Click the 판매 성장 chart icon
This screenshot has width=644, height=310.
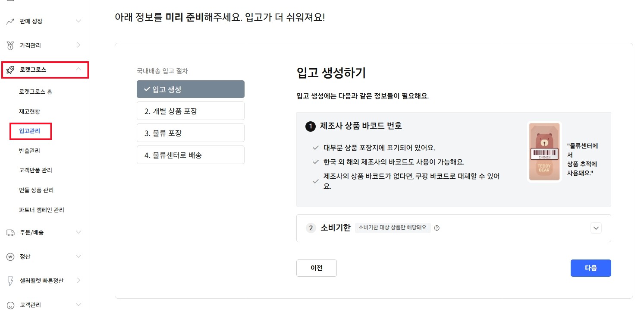pos(11,21)
